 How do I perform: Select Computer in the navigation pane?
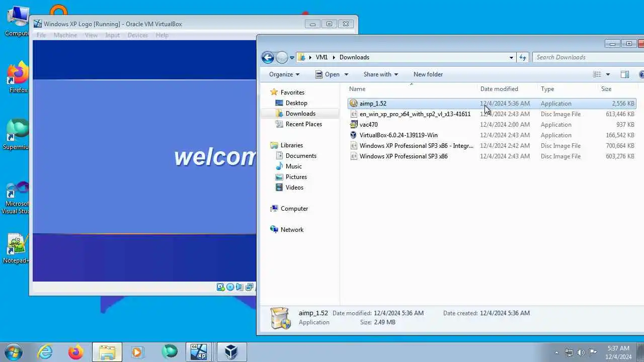[294, 209]
